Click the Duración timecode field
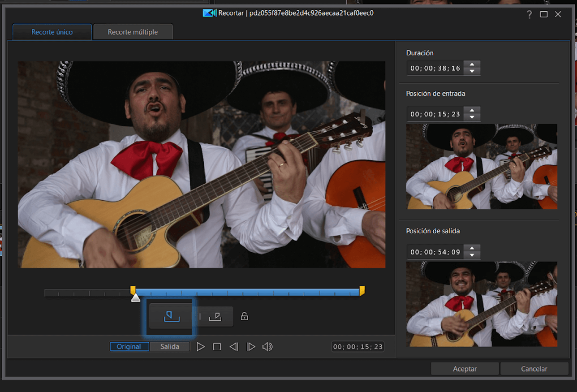 click(435, 69)
